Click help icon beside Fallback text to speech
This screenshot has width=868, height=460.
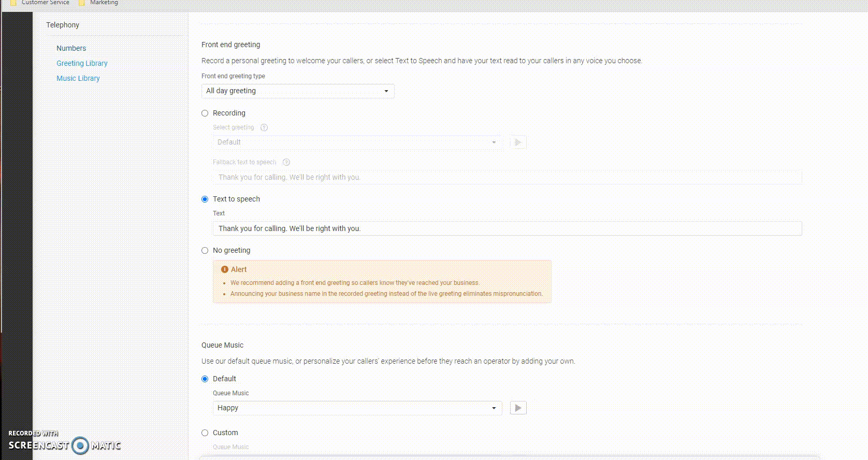click(286, 162)
